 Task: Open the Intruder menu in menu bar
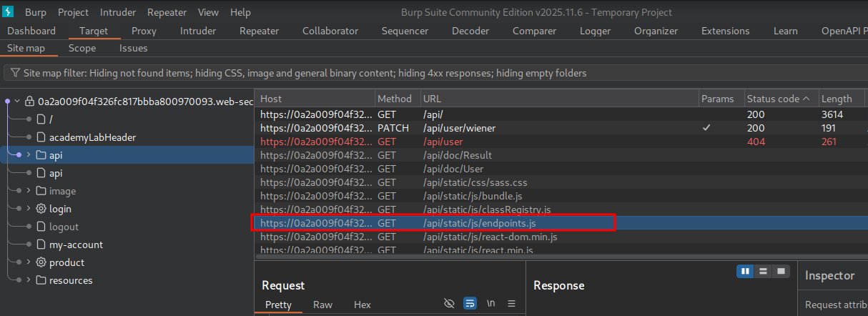[x=118, y=12]
